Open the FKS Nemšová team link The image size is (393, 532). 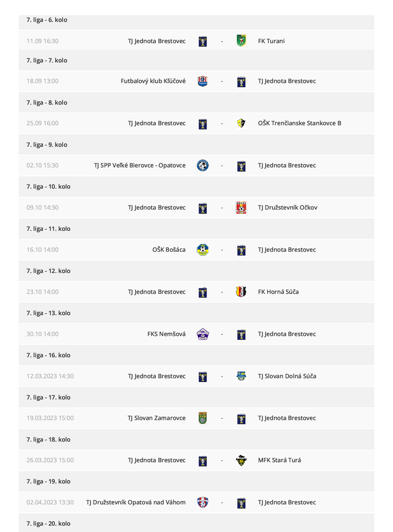tap(166, 334)
